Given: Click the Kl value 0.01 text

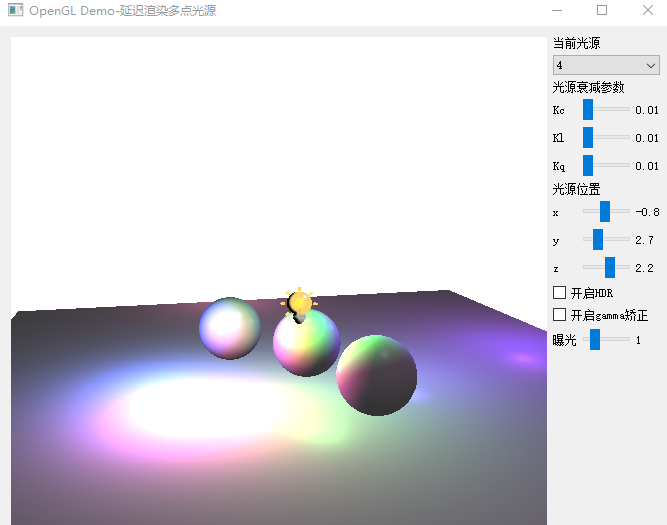Looking at the screenshot, I should pyautogui.click(x=647, y=138).
